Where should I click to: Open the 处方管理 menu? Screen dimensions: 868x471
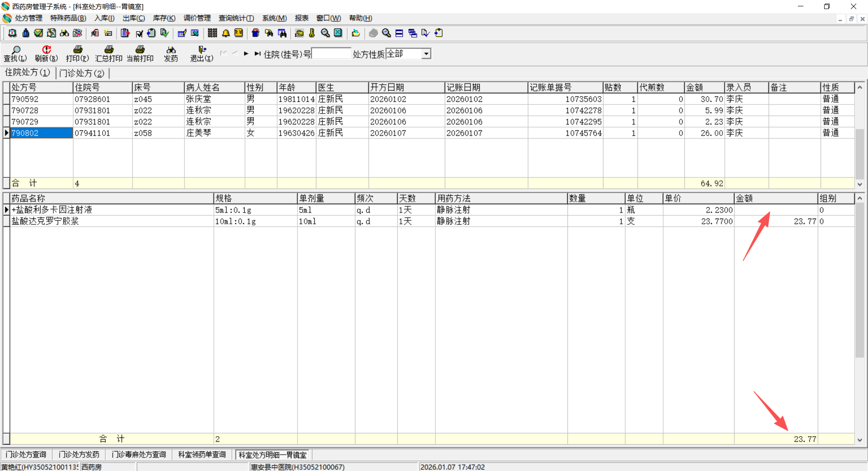pyautogui.click(x=28, y=18)
